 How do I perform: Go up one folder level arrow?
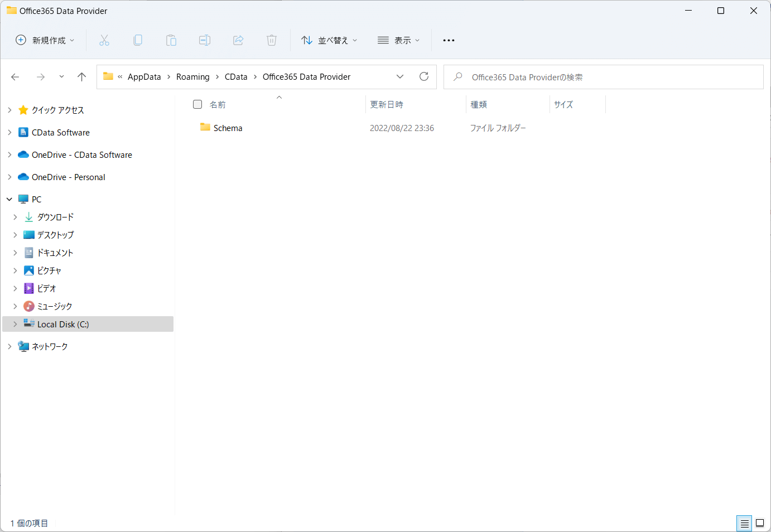coord(82,77)
